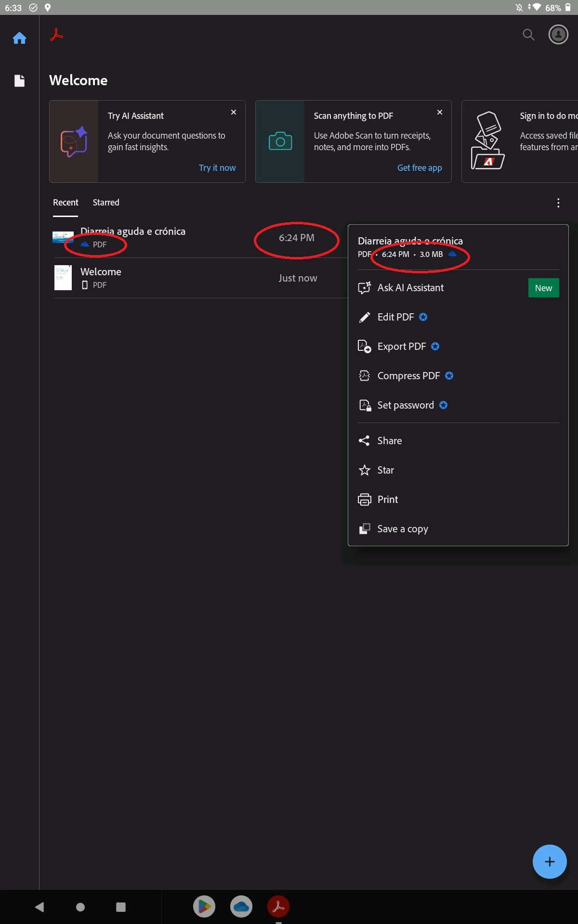Tap the Adobe Acrobat logo
Image resolution: width=578 pixels, height=924 pixels.
coord(56,35)
